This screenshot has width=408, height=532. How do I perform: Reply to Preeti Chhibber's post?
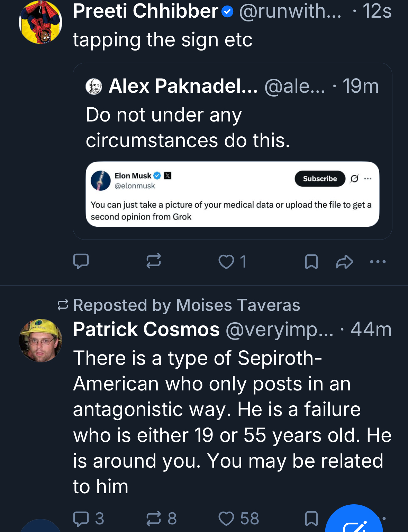pos(81,261)
